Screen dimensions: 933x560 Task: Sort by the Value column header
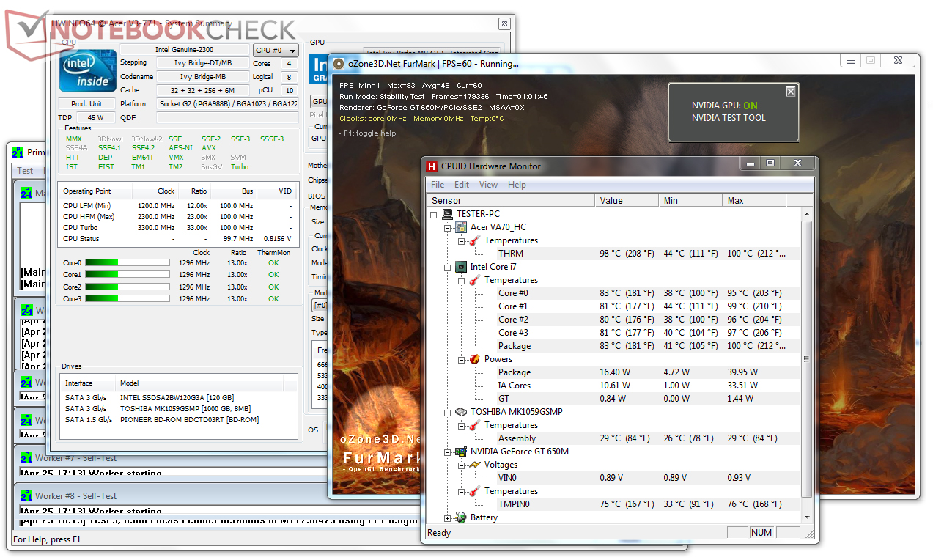tap(628, 200)
